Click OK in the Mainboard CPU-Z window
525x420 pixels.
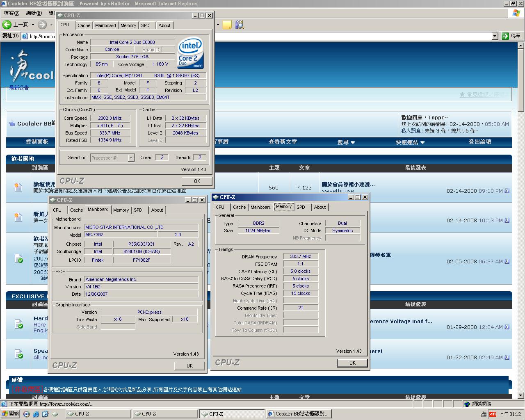[190, 366]
